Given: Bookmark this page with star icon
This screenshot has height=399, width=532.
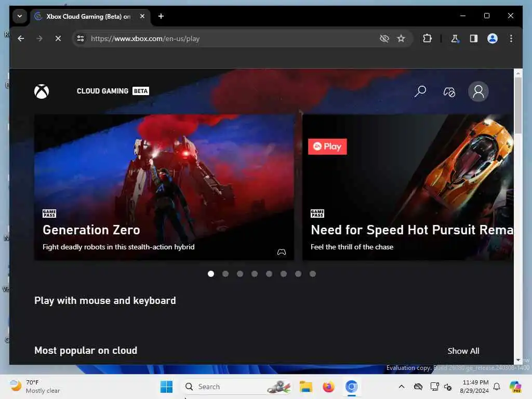Looking at the screenshot, I should (x=401, y=38).
